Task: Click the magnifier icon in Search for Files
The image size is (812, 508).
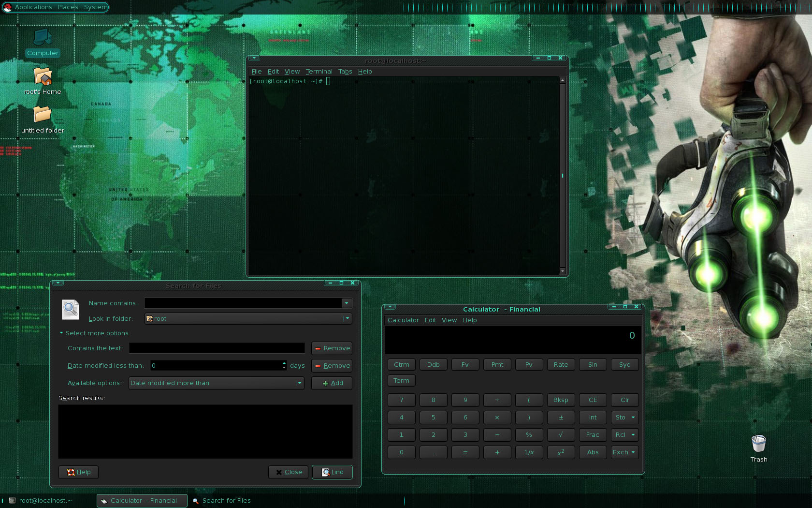Action: 71,310
